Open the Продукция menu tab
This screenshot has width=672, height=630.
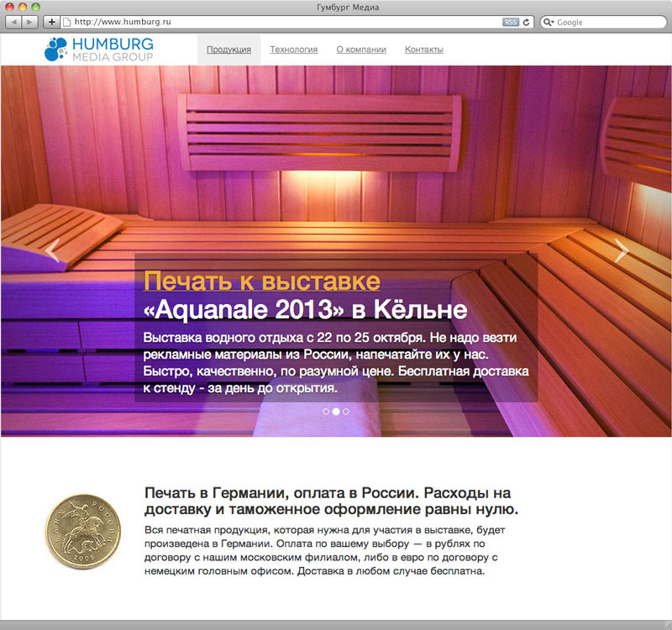(x=228, y=50)
